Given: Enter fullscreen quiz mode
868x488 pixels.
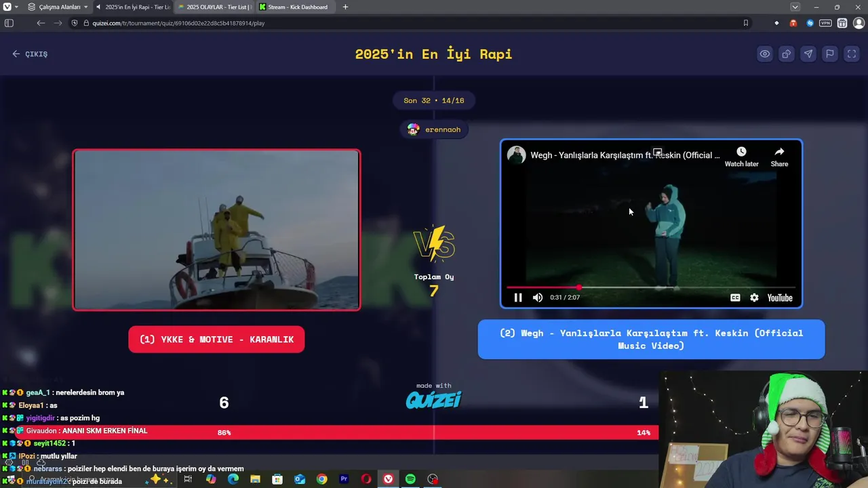Looking at the screenshot, I should pyautogui.click(x=852, y=54).
